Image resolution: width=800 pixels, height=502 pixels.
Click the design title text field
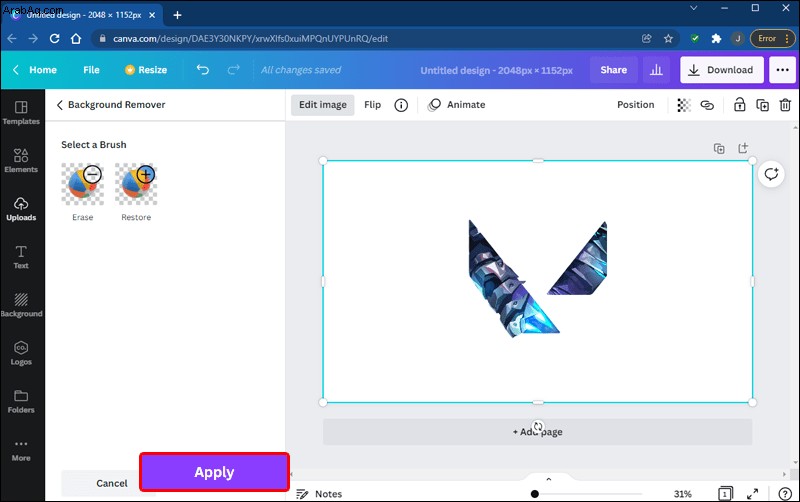tap(496, 70)
